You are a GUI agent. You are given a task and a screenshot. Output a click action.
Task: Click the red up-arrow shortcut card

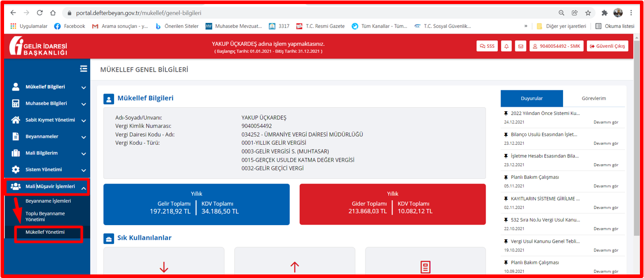pos(294,263)
